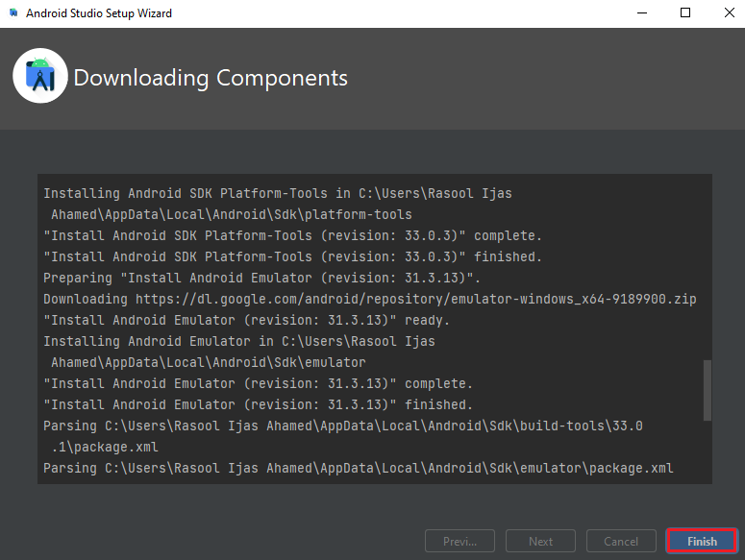Click the emulator-windows zip download URL line
745x560 pixels.
[370, 299]
